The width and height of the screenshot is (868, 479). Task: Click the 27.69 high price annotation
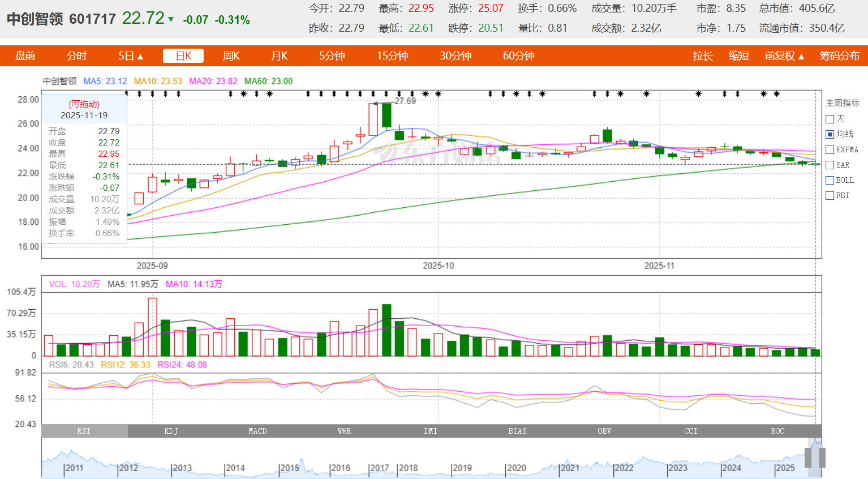pos(405,101)
